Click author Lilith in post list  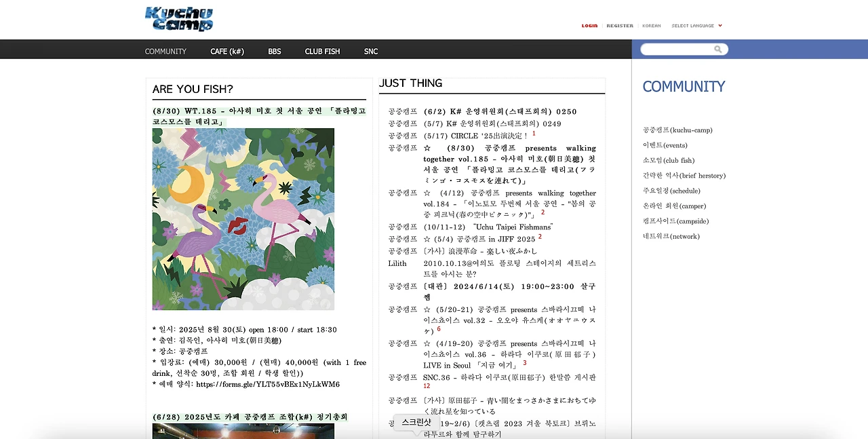point(397,263)
